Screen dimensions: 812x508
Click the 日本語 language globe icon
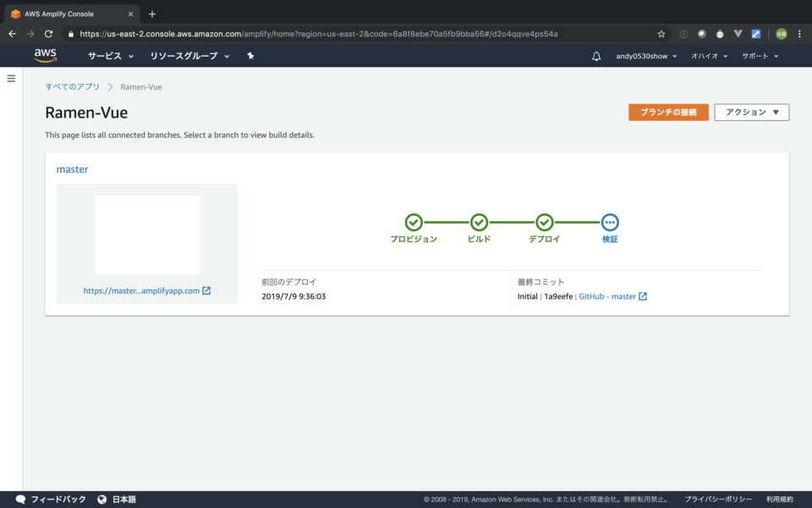(102, 499)
